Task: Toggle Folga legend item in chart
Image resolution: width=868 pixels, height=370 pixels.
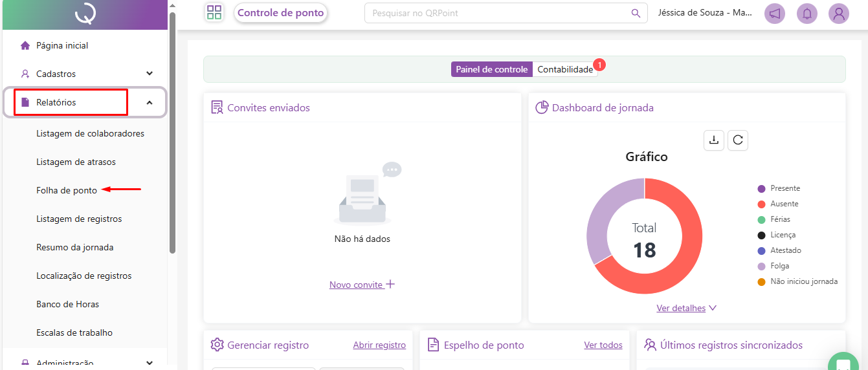Action: point(779,266)
